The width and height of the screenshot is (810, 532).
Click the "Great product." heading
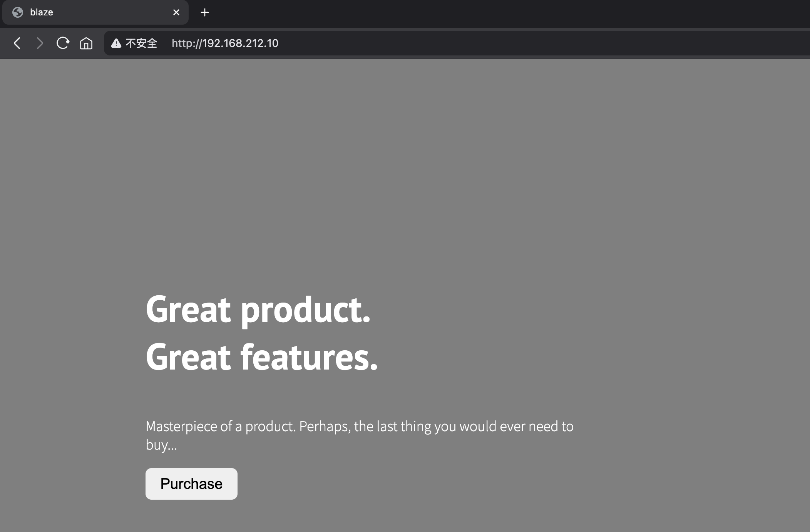tap(258, 309)
